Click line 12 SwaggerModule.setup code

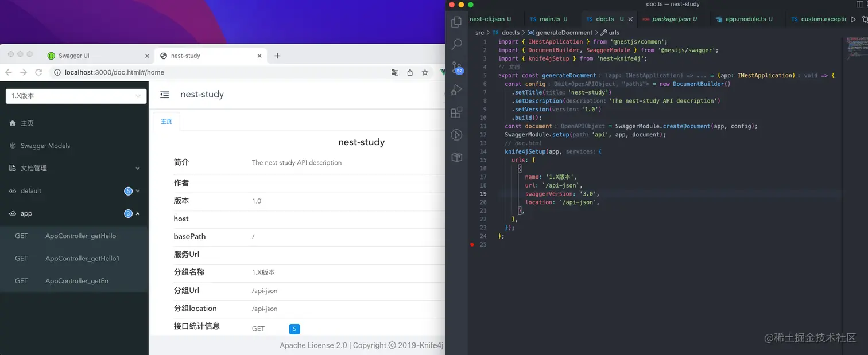[585, 135]
